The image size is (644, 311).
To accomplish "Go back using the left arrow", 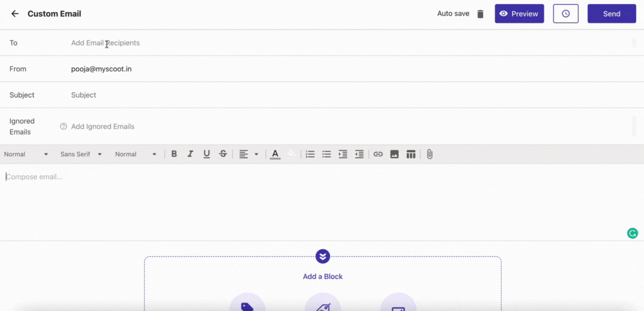I will pos(15,14).
